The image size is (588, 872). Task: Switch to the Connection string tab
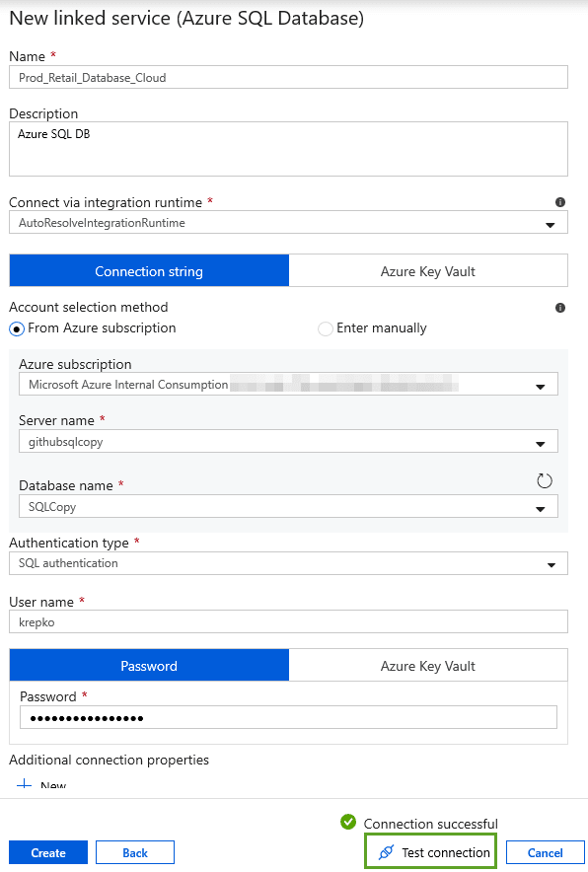149,270
